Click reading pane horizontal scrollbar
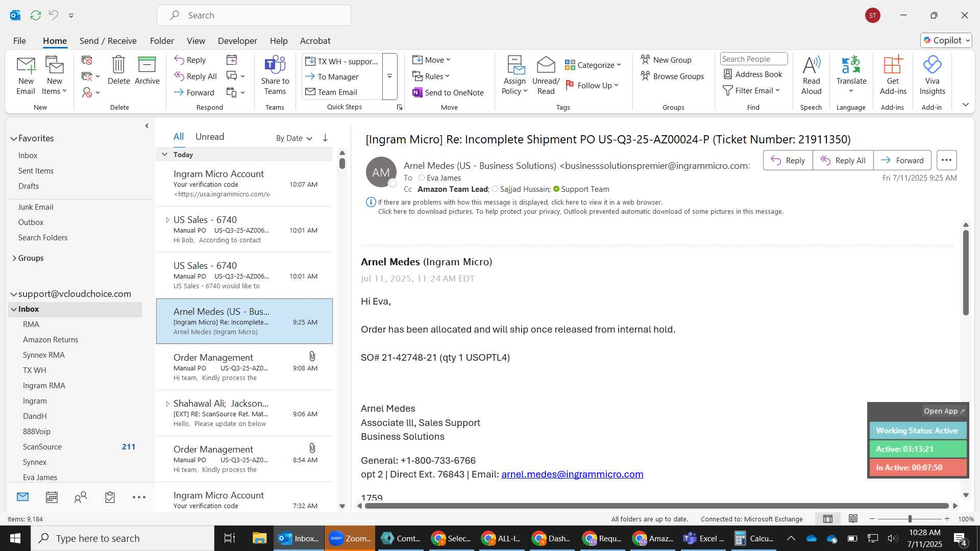Image resolution: width=980 pixels, height=551 pixels. [x=656, y=506]
